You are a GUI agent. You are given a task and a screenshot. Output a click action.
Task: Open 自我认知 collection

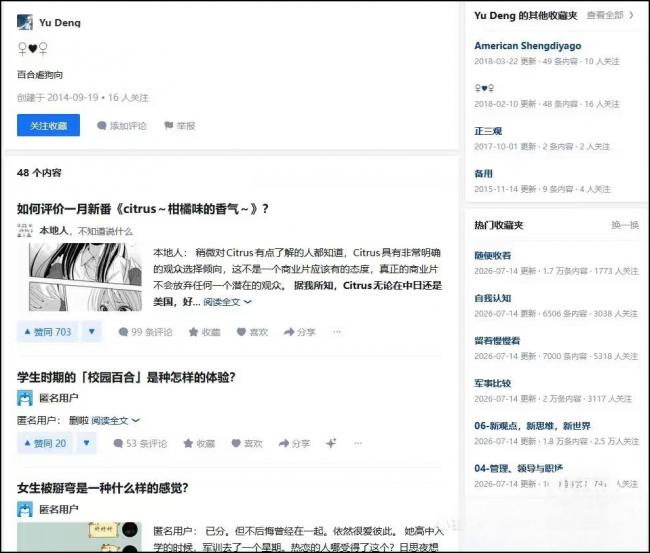[493, 298]
